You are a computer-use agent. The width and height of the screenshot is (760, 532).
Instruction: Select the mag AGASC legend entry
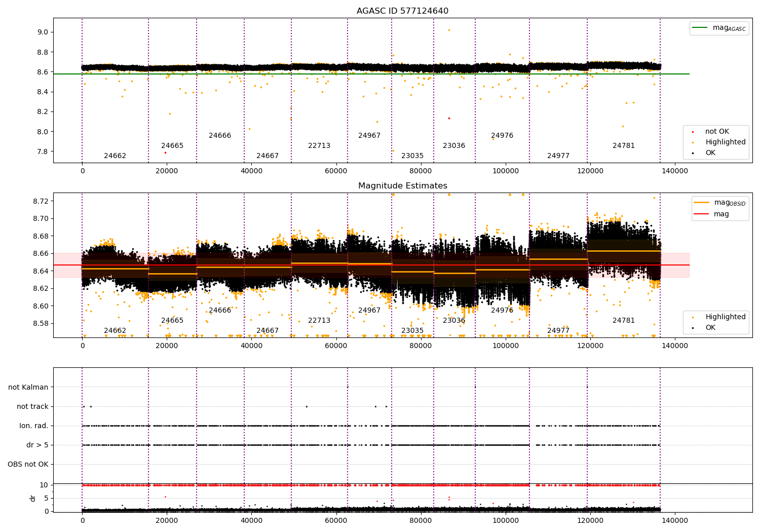point(719,28)
